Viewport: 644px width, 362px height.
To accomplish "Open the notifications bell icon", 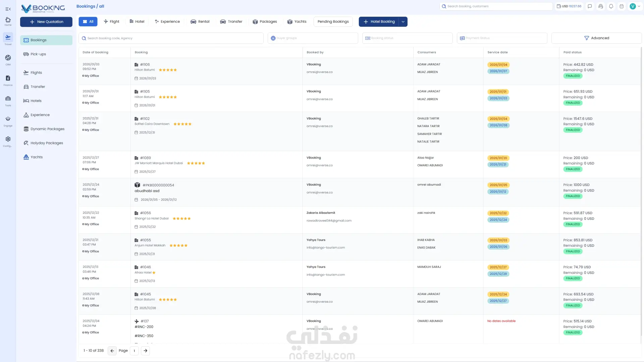I will pos(611,6).
